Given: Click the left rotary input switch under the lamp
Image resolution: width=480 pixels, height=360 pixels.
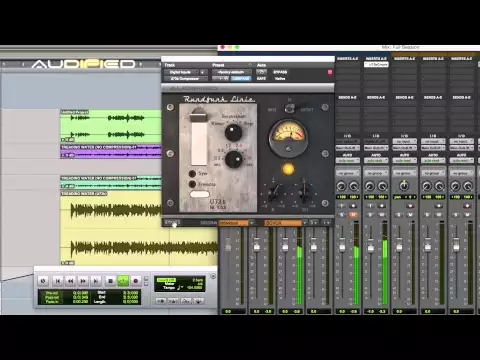Looking at the screenshot, I should click(275, 192).
